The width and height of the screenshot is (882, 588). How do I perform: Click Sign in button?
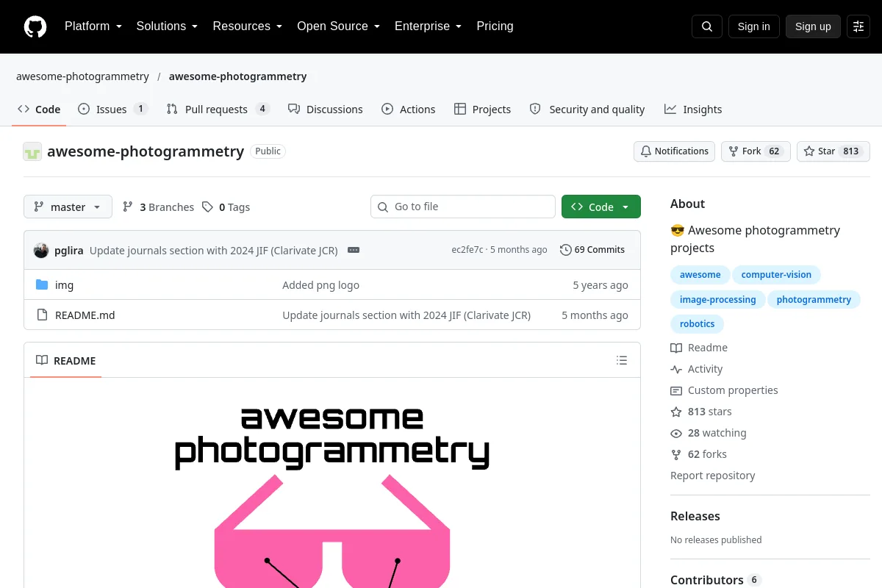coord(753,26)
